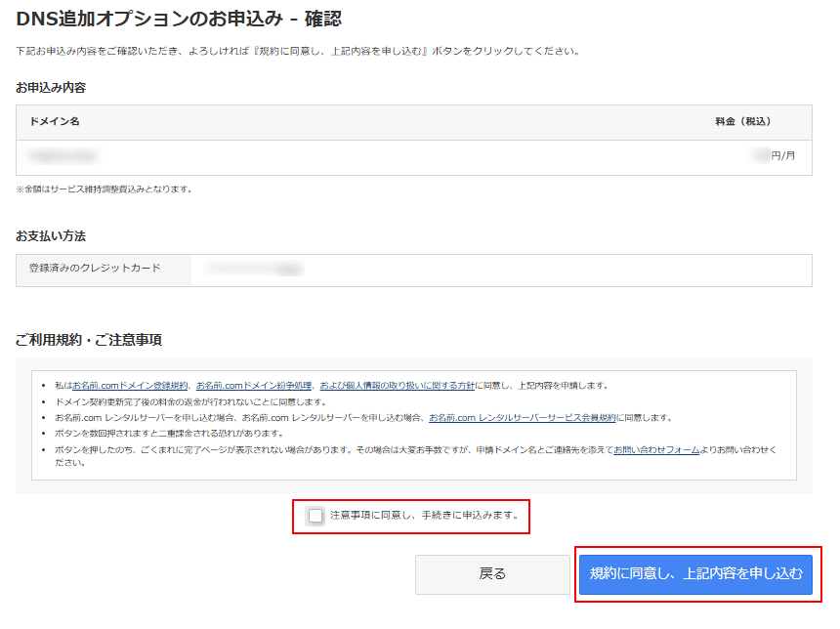Screen dimensions: 840x629
Task: Click the 登録済みのクレジットカード label
Action: point(95,269)
